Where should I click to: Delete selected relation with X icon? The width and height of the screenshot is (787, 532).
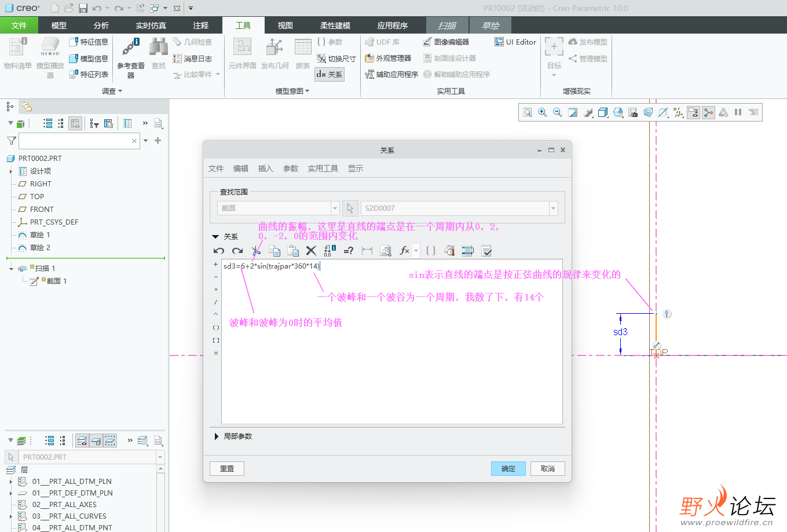tap(312, 251)
